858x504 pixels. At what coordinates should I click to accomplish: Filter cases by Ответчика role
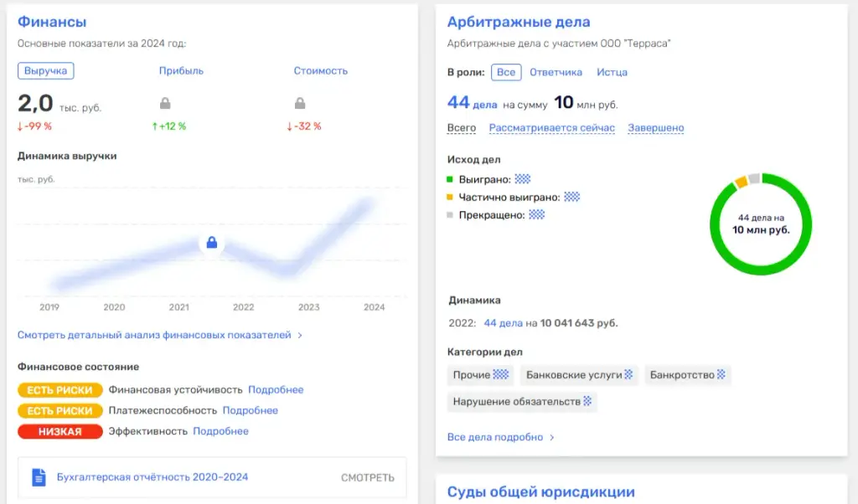pos(556,72)
